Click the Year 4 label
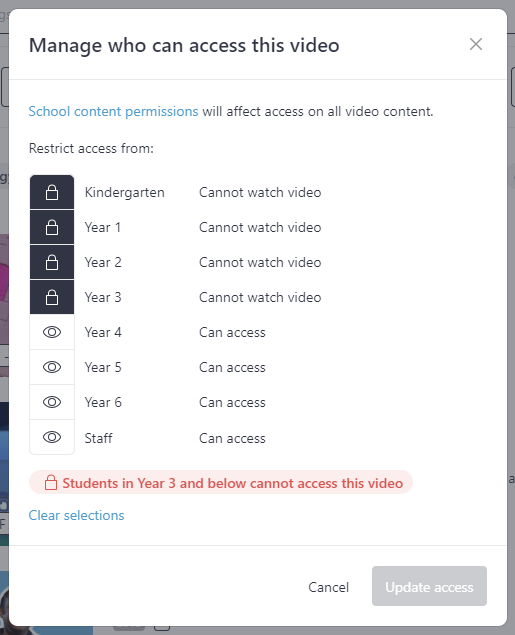Screen dimensions: 515x635 (x=103, y=332)
